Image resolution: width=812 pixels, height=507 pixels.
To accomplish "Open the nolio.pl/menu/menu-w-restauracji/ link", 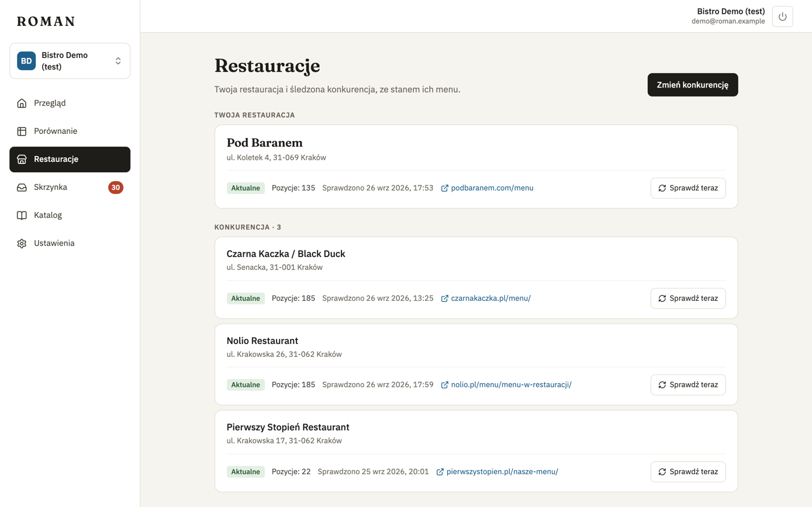I will tap(512, 385).
